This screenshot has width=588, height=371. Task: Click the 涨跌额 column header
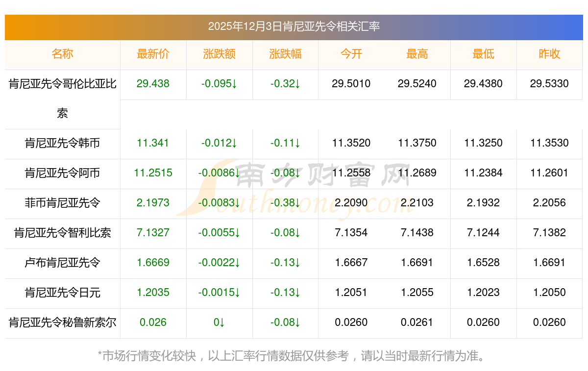pyautogui.click(x=219, y=54)
